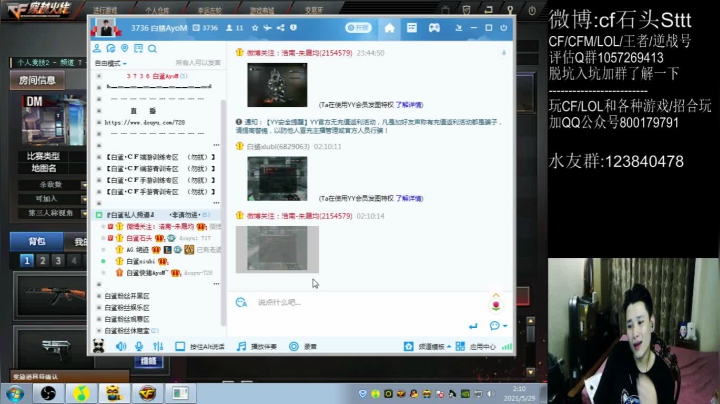Toggle the live broadcast switch in header
The width and height of the screenshot is (720, 404).
[358, 28]
